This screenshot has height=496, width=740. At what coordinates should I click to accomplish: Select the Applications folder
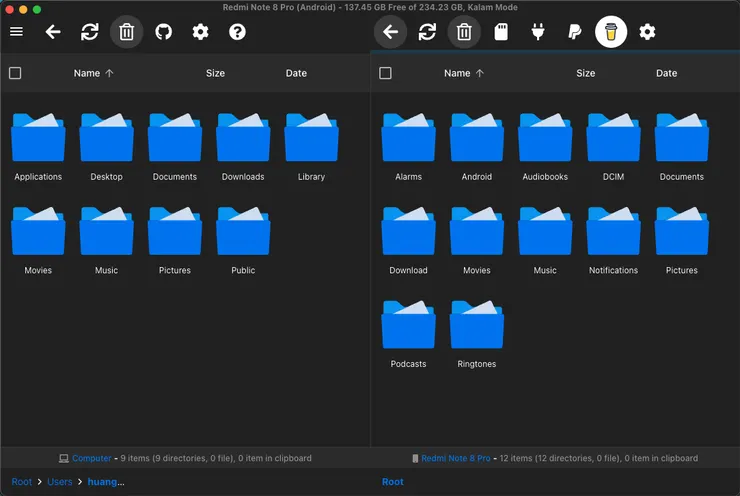pyautogui.click(x=38, y=147)
